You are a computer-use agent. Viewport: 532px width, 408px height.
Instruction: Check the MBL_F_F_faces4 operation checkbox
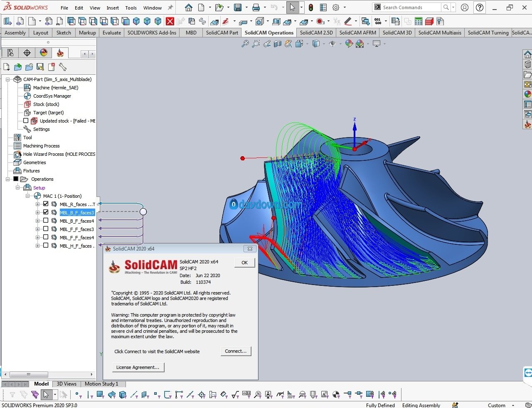click(x=46, y=237)
